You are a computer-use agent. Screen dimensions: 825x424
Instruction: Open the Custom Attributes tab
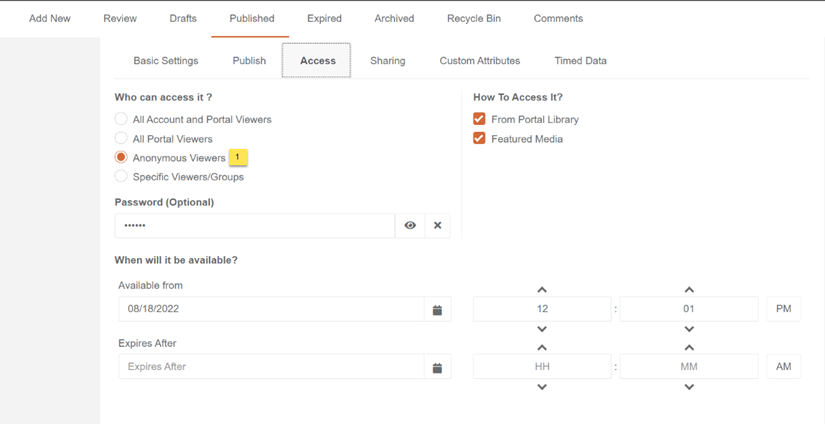[x=479, y=61]
